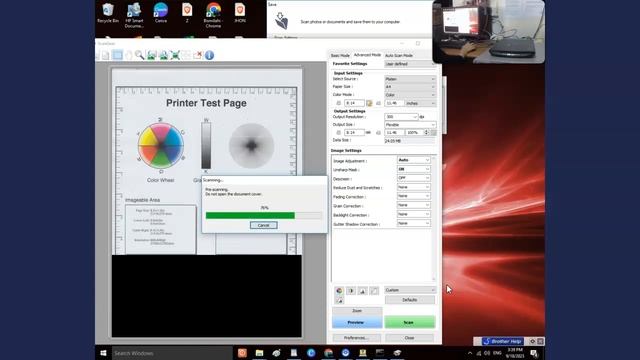Click the second green picture toolbar icon

coord(163,55)
